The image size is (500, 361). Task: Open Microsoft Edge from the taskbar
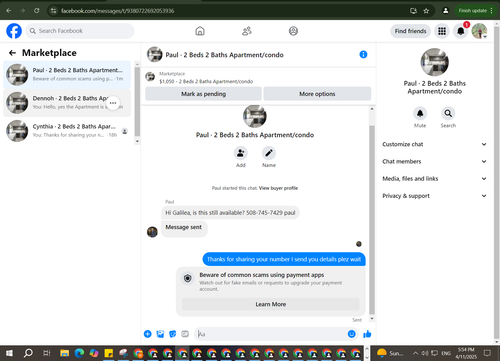[x=79, y=353]
